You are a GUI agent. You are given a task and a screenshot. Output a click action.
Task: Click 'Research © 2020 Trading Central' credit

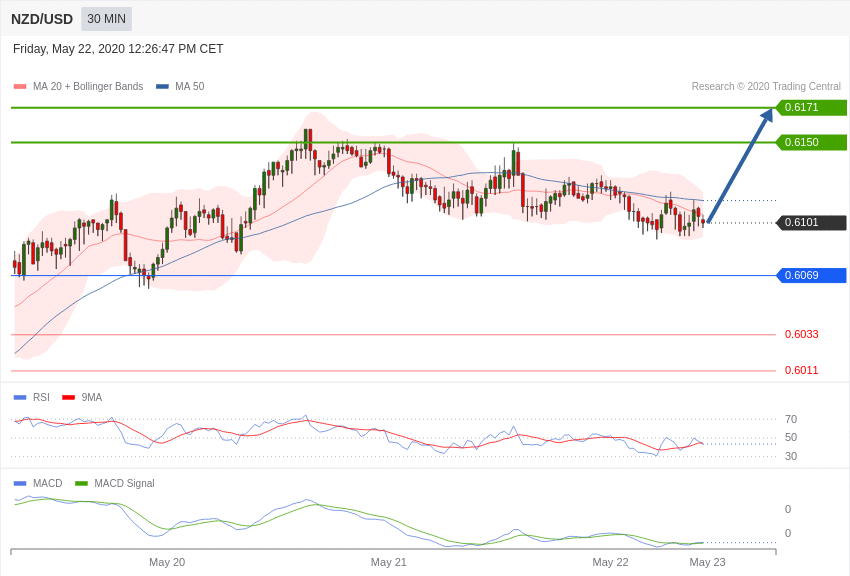(766, 86)
